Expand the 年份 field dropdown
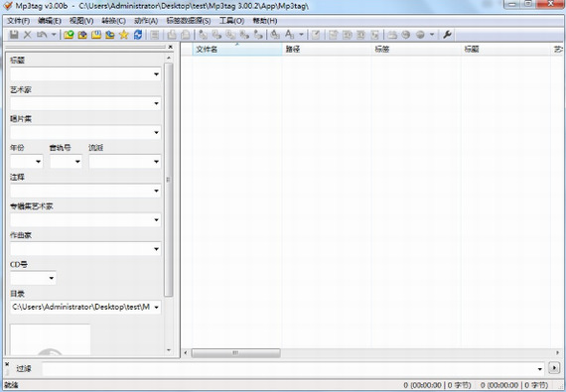Image resolution: width=566 pixels, height=392 pixels. point(39,162)
